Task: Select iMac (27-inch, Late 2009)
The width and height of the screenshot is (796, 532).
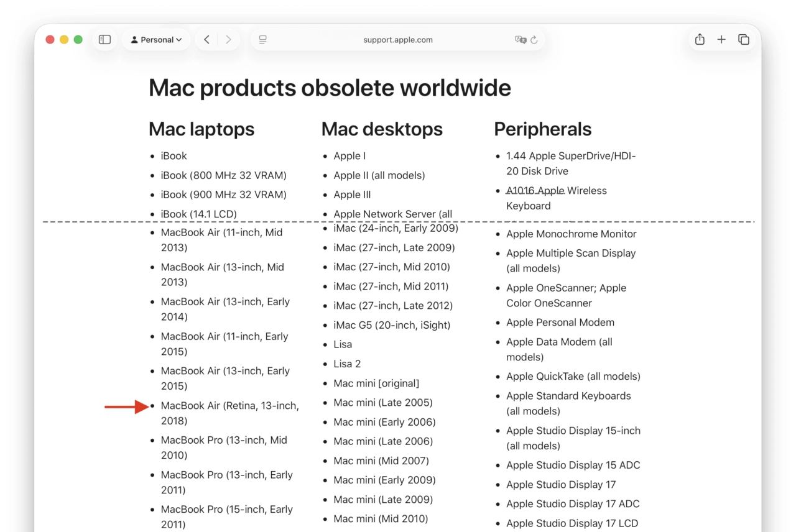Action: pyautogui.click(x=394, y=247)
